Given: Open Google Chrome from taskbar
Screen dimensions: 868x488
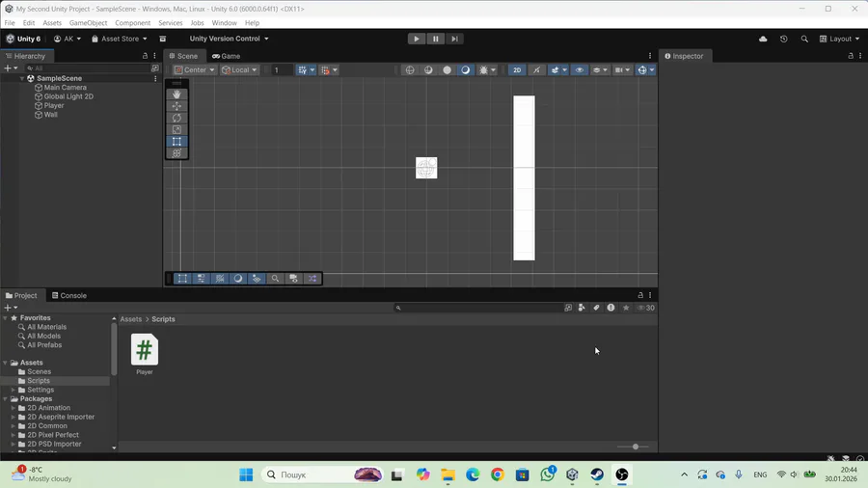Looking at the screenshot, I should 497,474.
